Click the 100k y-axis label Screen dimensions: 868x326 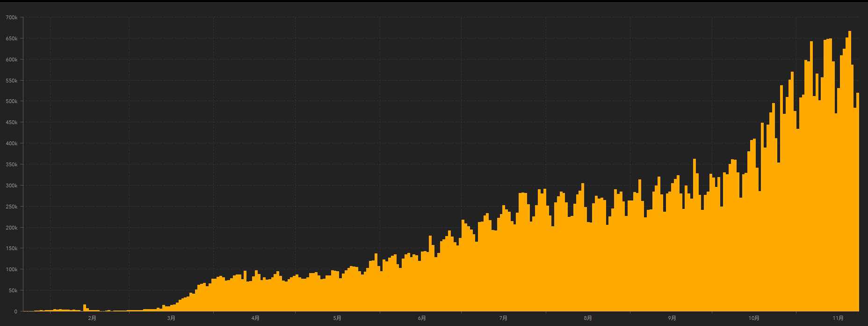[x=12, y=269]
